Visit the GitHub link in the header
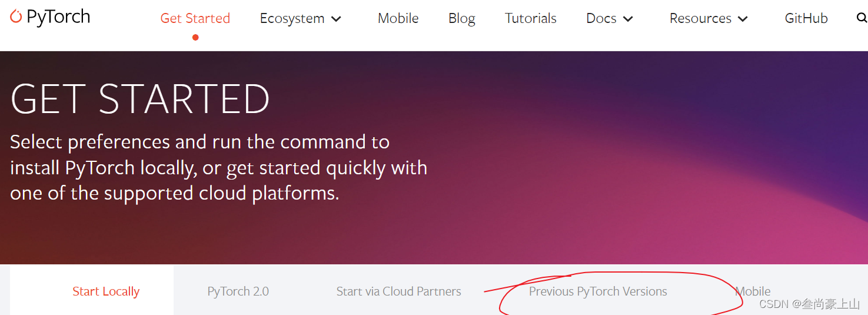Image resolution: width=868 pixels, height=315 pixels. [x=806, y=18]
